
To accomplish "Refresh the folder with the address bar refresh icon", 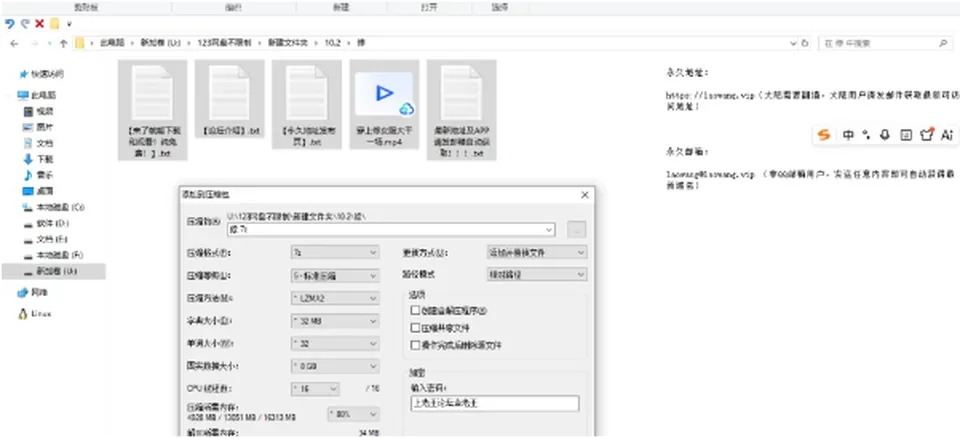I will coord(805,43).
